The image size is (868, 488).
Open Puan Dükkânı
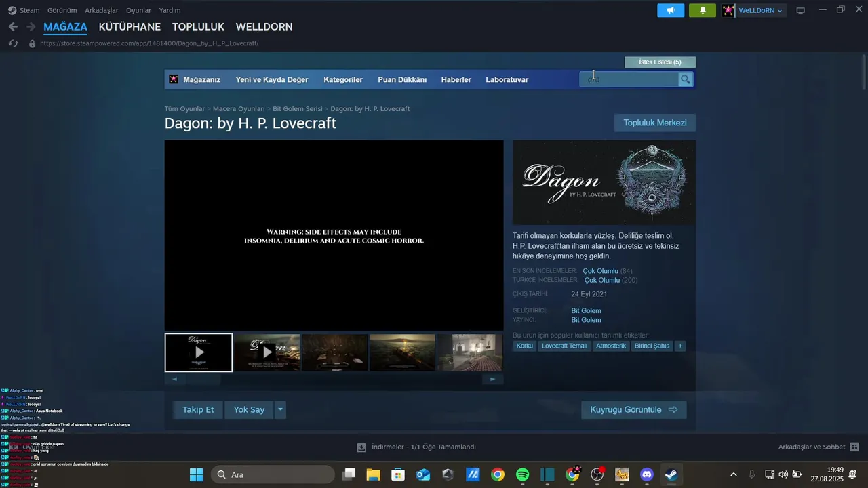(x=402, y=80)
